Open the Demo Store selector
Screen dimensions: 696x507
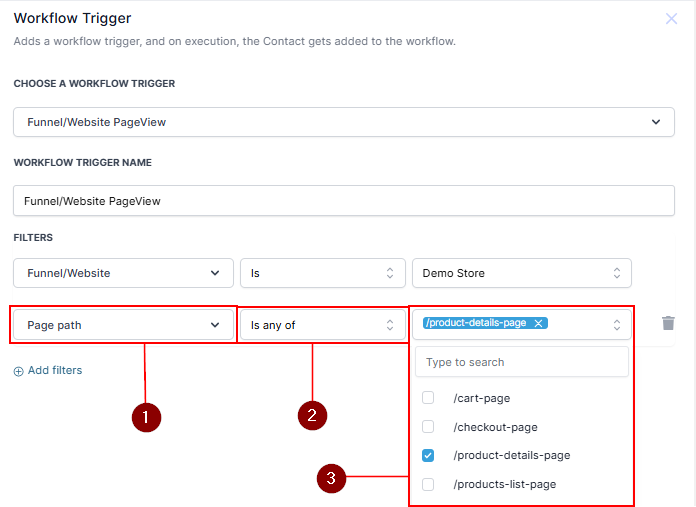point(521,273)
